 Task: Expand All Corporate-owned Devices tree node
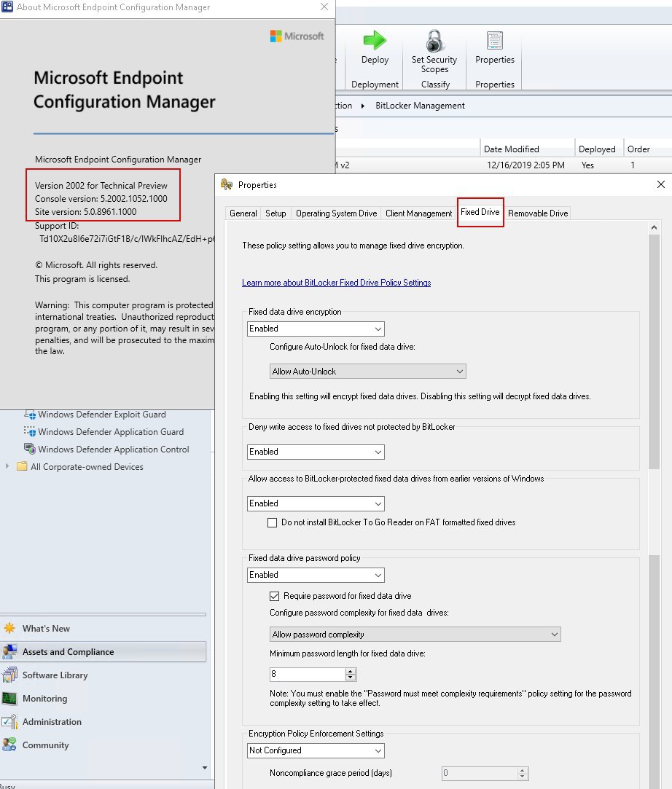point(7,466)
